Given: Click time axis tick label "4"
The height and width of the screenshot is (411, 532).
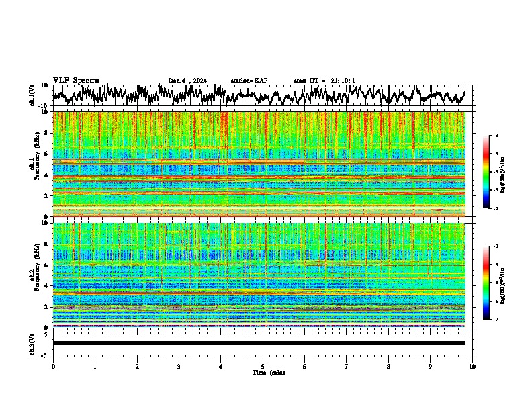Looking at the screenshot, I should tap(220, 367).
